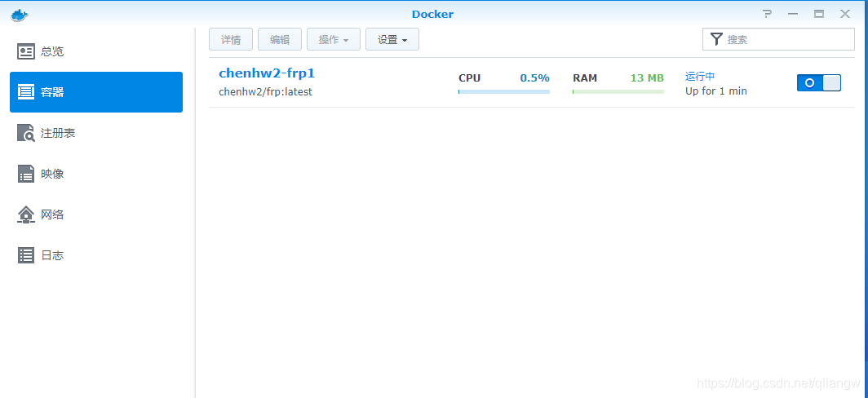868x398 pixels.
Task: Click the filter funnel icon in search
Action: click(x=716, y=39)
